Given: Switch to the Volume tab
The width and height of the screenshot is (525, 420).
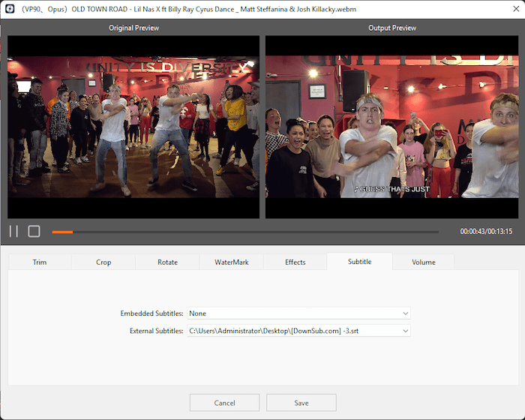Looking at the screenshot, I should coord(423,262).
